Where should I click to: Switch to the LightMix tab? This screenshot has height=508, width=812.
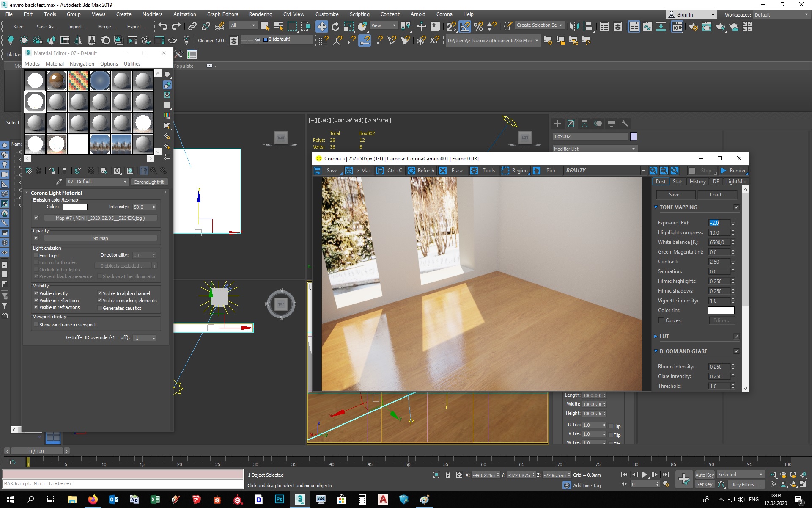[735, 182]
